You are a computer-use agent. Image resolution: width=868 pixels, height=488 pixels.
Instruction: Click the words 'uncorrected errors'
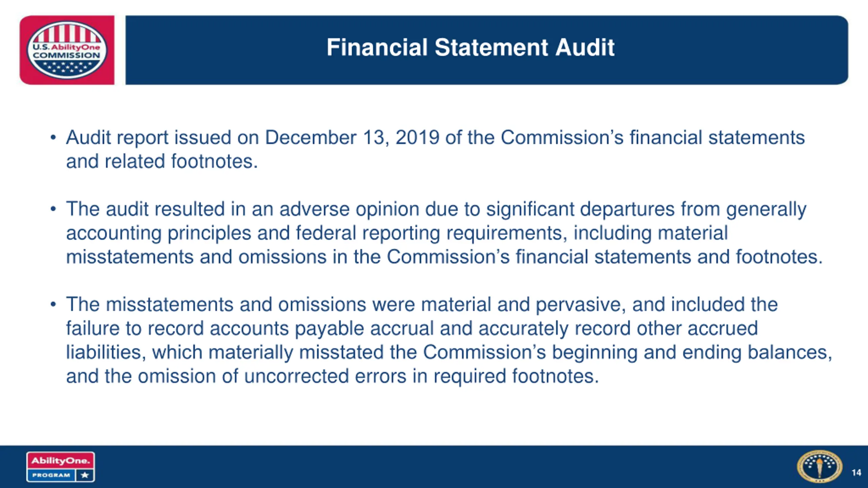pyautogui.click(x=325, y=376)
